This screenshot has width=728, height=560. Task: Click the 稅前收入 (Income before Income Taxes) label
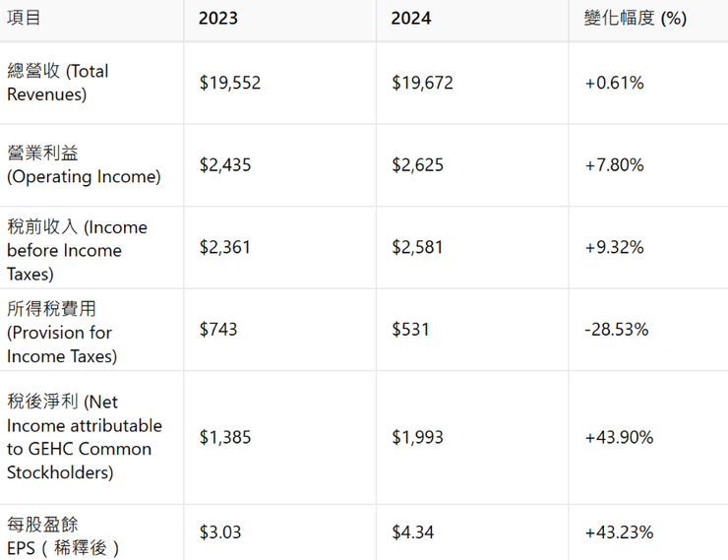(77, 250)
